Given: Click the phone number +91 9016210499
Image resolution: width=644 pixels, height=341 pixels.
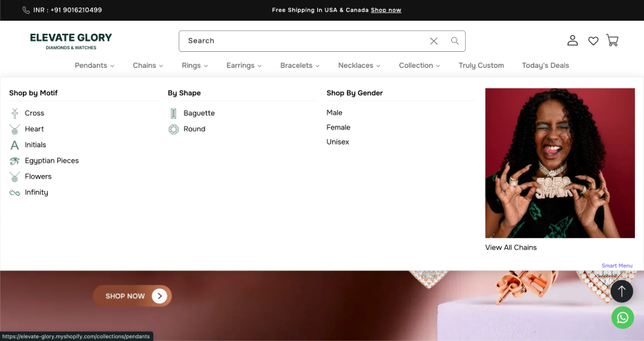Looking at the screenshot, I should coord(76,10).
